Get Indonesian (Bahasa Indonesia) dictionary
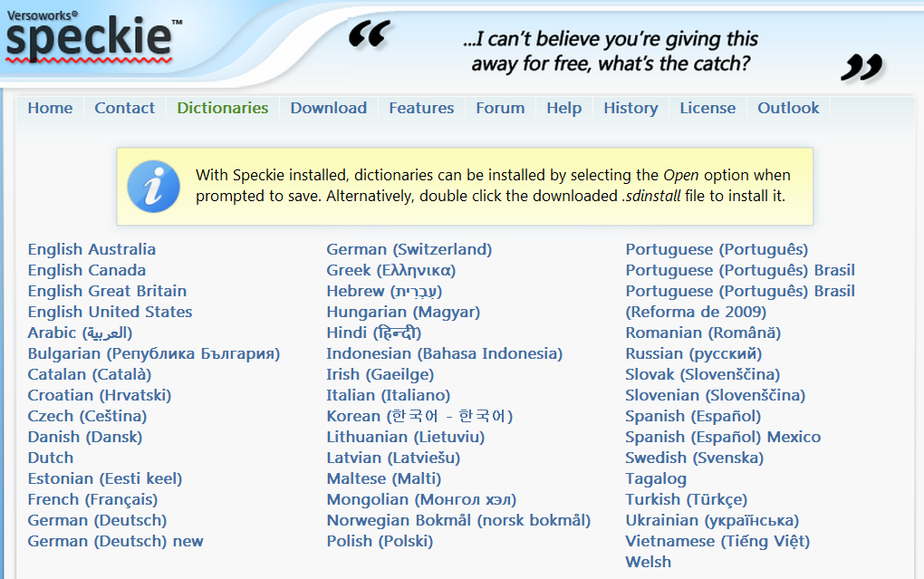Image resolution: width=924 pixels, height=579 pixels. click(x=445, y=353)
